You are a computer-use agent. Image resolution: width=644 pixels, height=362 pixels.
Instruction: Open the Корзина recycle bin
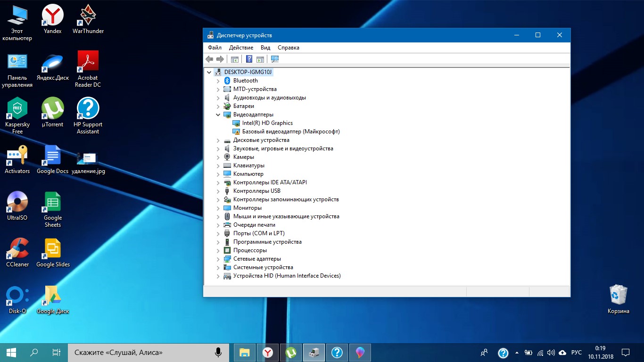click(619, 299)
